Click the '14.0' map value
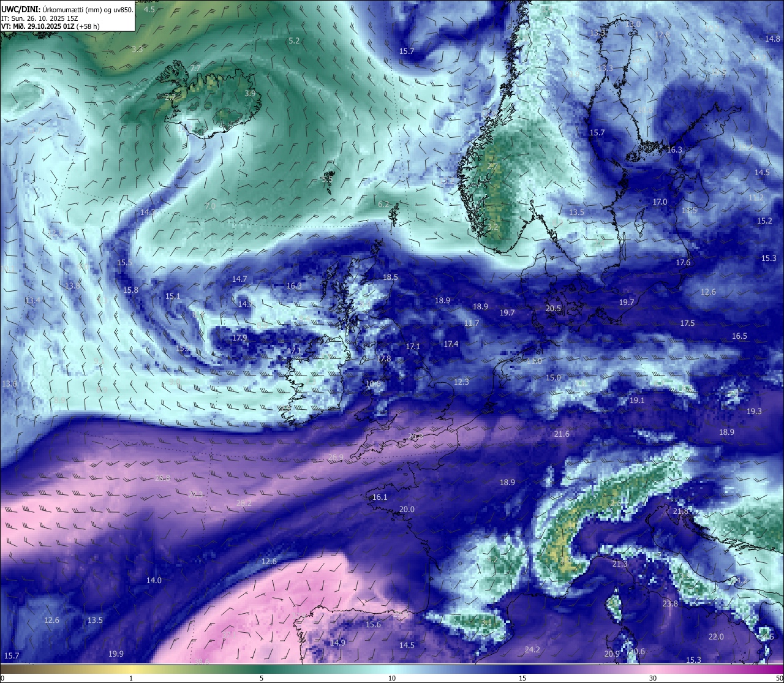The height and width of the screenshot is (683, 784). [x=154, y=580]
